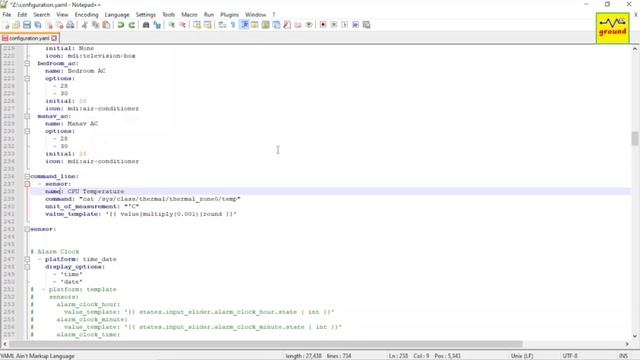Screen dimensions: 640x360
Task: Close the configuration.yaml tab
Action: 54,38
